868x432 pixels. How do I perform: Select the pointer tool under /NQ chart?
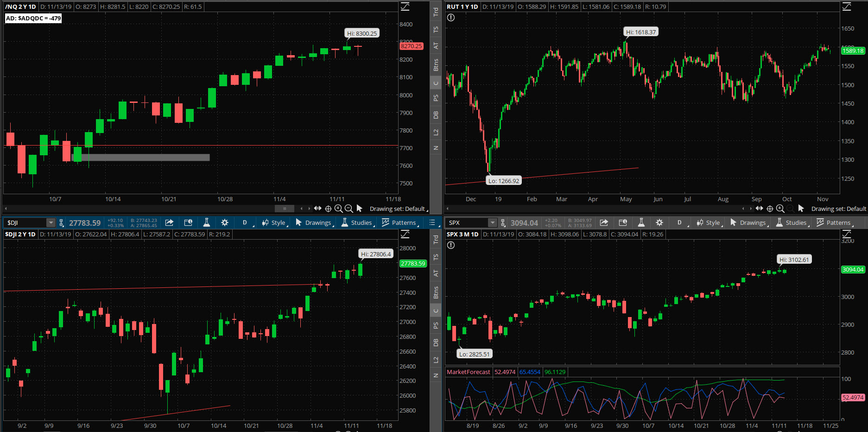click(360, 209)
